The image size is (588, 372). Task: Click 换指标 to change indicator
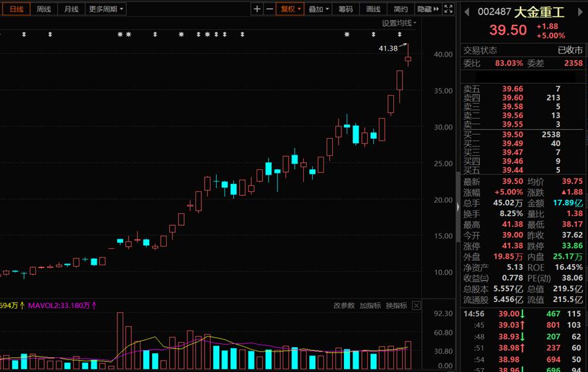point(397,305)
